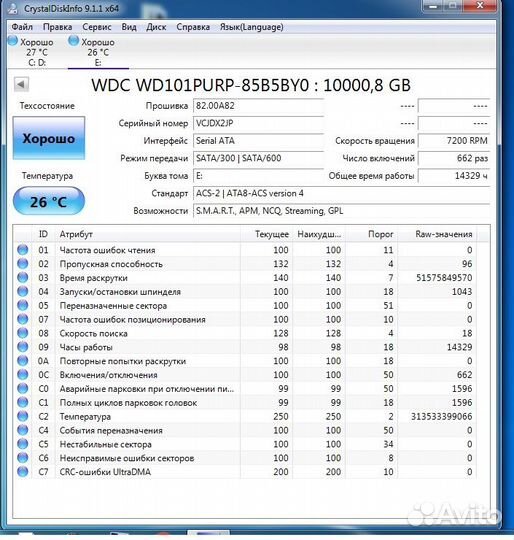This screenshot has width=514, height=540.
Task: Click status icon for attribute 02
Action: pos(23,264)
